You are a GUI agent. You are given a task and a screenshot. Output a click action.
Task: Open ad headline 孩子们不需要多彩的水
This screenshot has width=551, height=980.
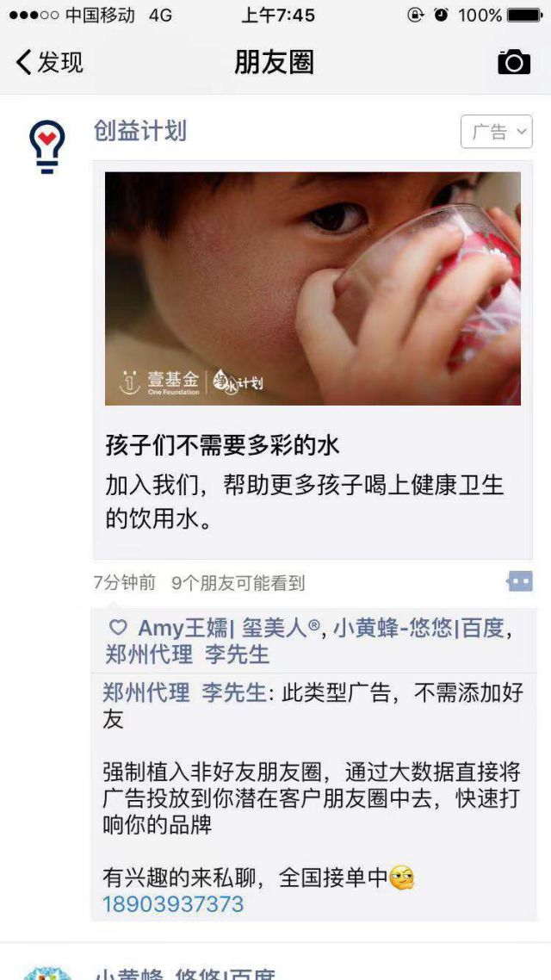(222, 445)
